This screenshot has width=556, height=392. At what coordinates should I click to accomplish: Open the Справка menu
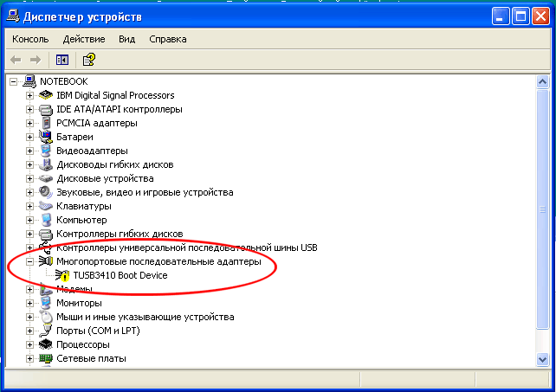tap(168, 39)
